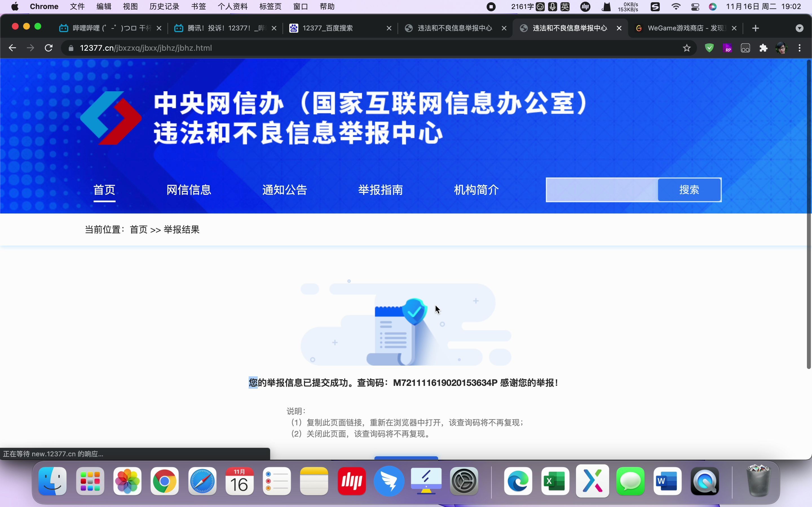Click 首页 homepage tab
This screenshot has width=812, height=507.
[104, 190]
